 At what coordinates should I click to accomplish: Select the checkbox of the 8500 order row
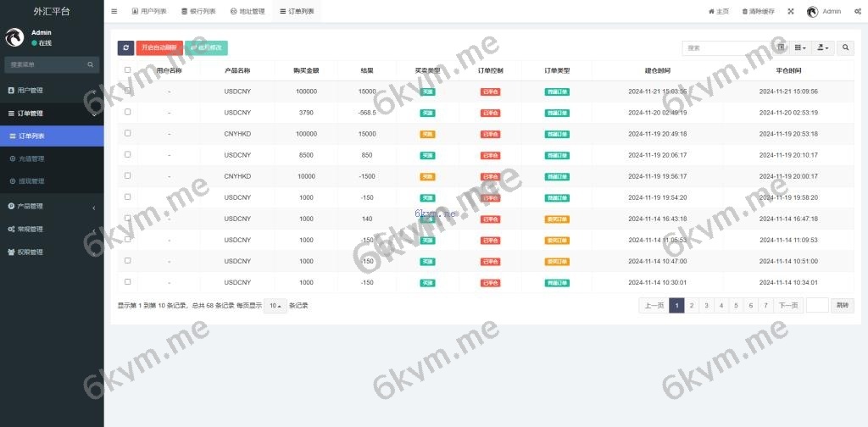pos(127,154)
